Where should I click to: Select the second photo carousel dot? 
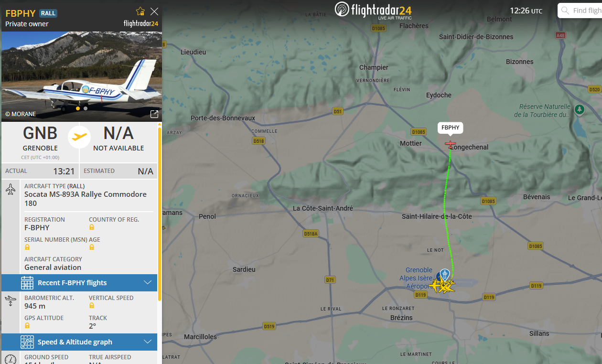pos(86,108)
